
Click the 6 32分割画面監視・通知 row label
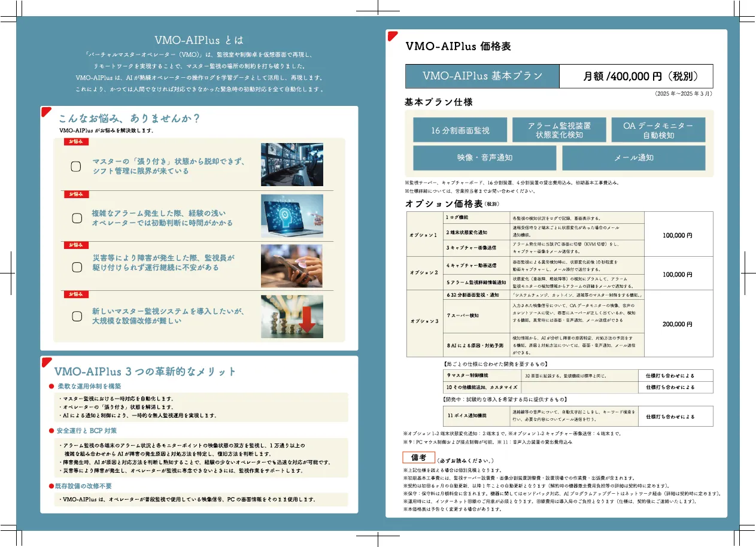473,295
